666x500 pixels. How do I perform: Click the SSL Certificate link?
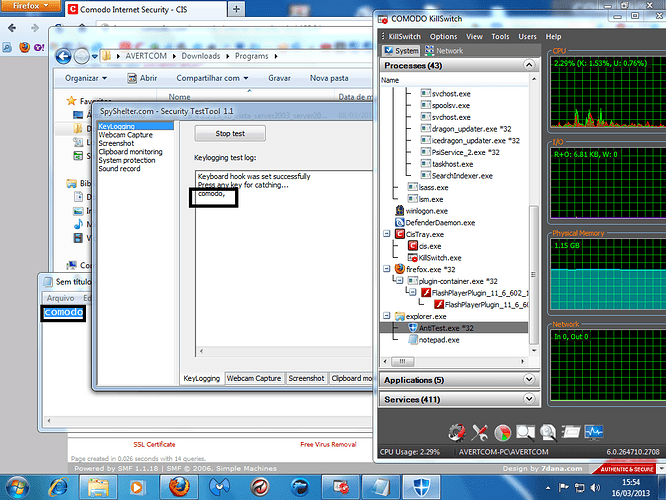(154, 444)
